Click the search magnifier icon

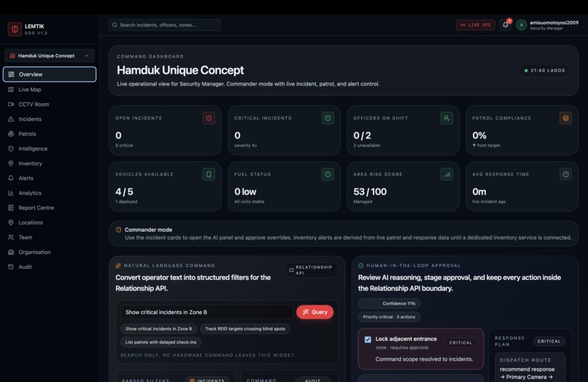coord(115,25)
